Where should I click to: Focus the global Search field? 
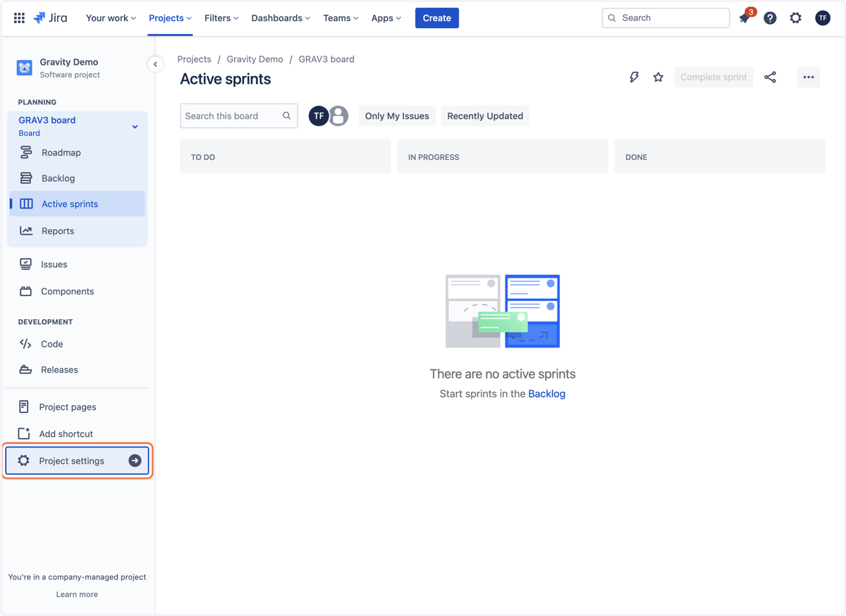tap(666, 18)
